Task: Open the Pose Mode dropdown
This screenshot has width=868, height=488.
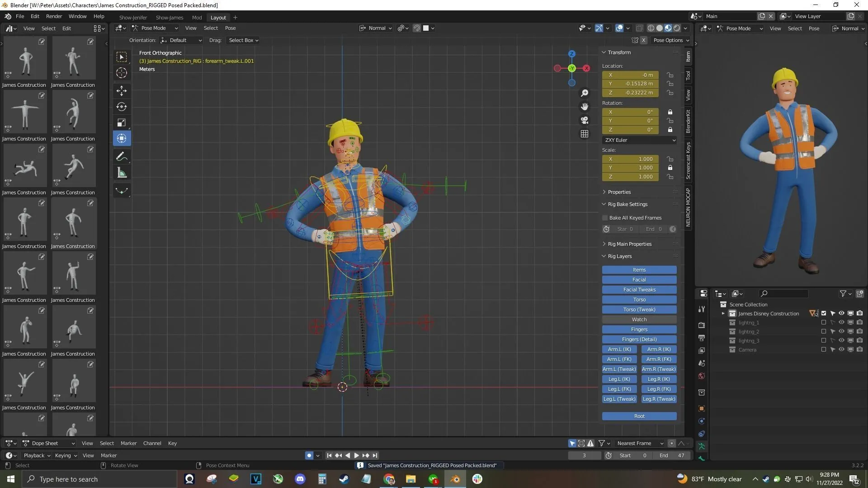Action: tap(154, 28)
